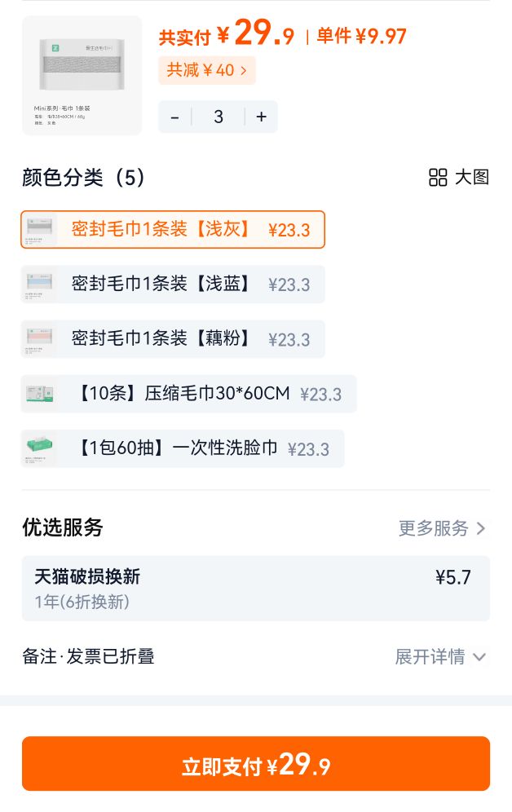Select 密封毛巾1条装【藕粉】 option
The height and width of the screenshot is (812, 512).
pos(173,339)
